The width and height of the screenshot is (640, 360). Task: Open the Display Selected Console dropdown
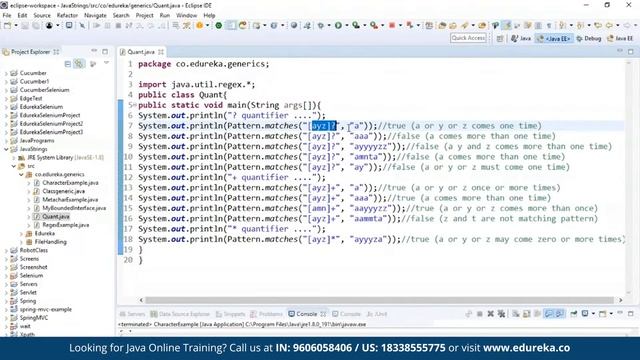pyautogui.click(x=593, y=313)
